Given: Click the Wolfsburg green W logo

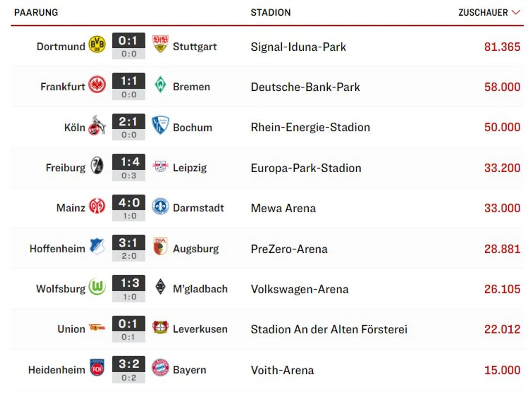Looking at the screenshot, I should (x=97, y=287).
